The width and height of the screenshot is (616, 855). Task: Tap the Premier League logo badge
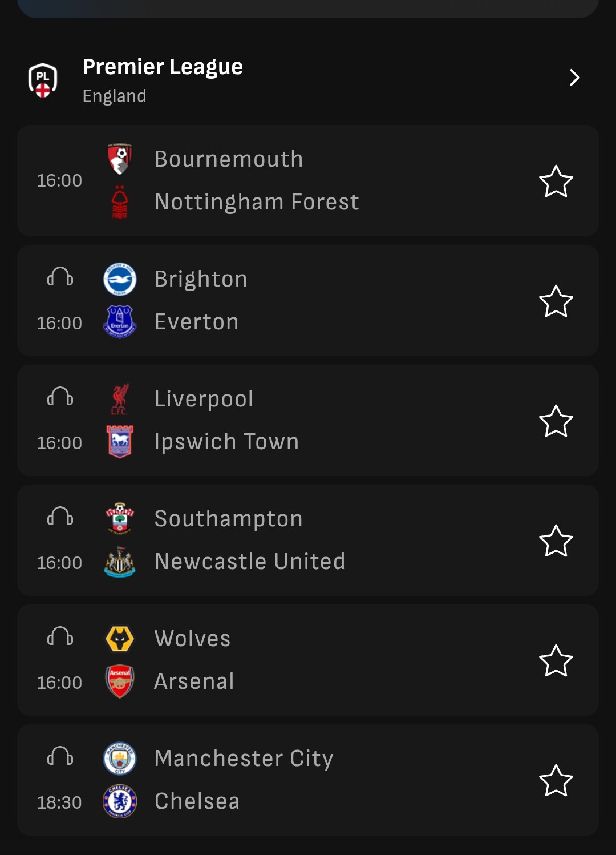coord(43,80)
